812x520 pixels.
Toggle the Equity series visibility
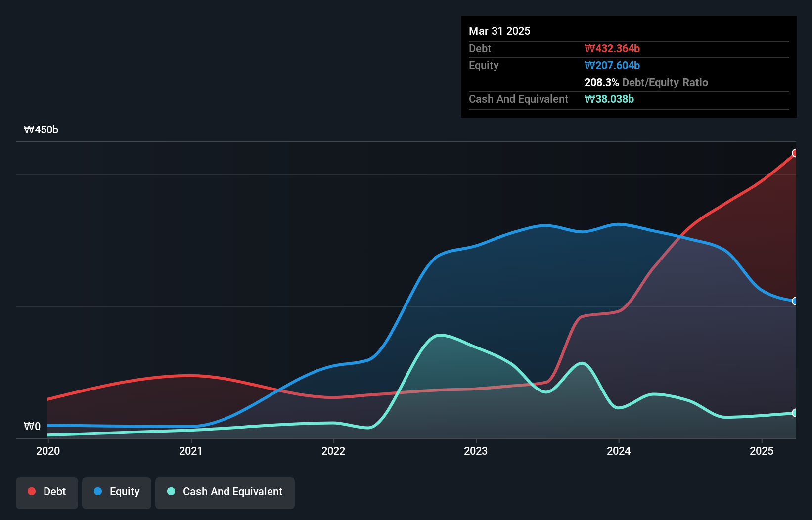click(x=117, y=492)
